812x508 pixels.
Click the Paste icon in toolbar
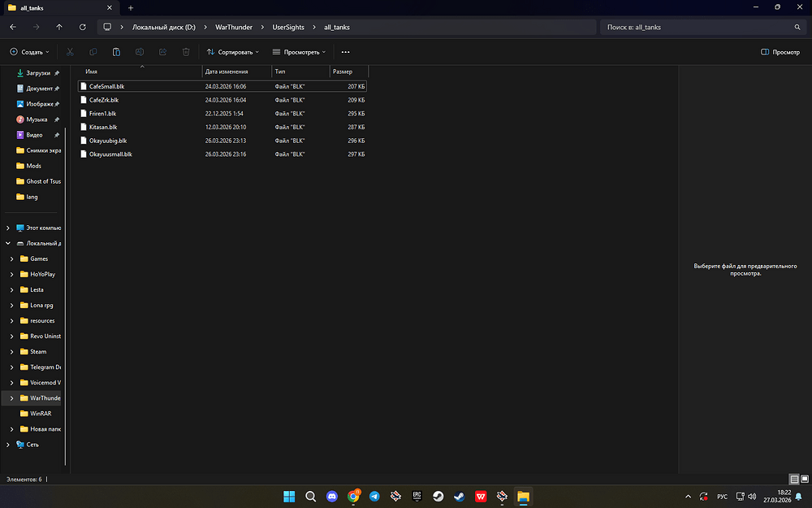click(116, 52)
